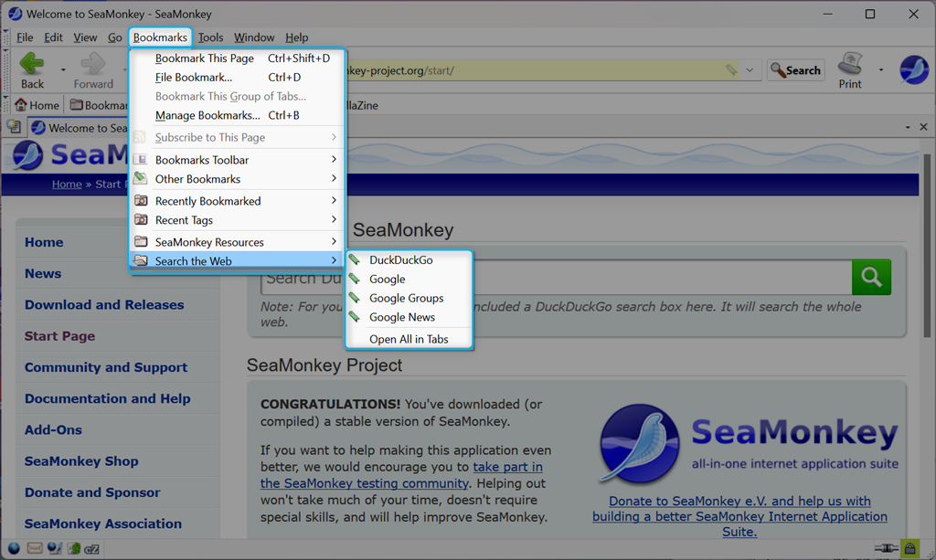Open the Home link in the page sidebar
Screen dimensions: 936x560
[44, 242]
